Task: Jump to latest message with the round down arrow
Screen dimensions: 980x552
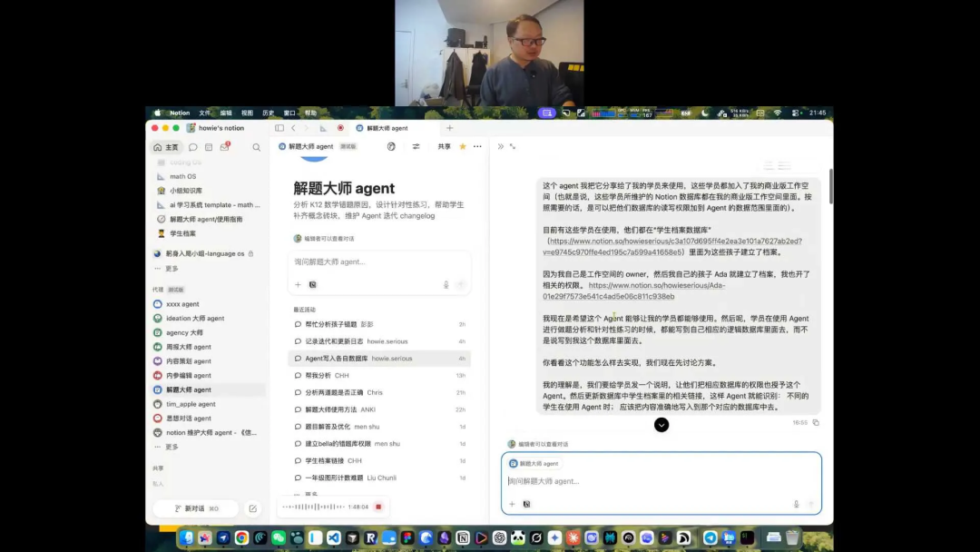Action: [x=661, y=425]
